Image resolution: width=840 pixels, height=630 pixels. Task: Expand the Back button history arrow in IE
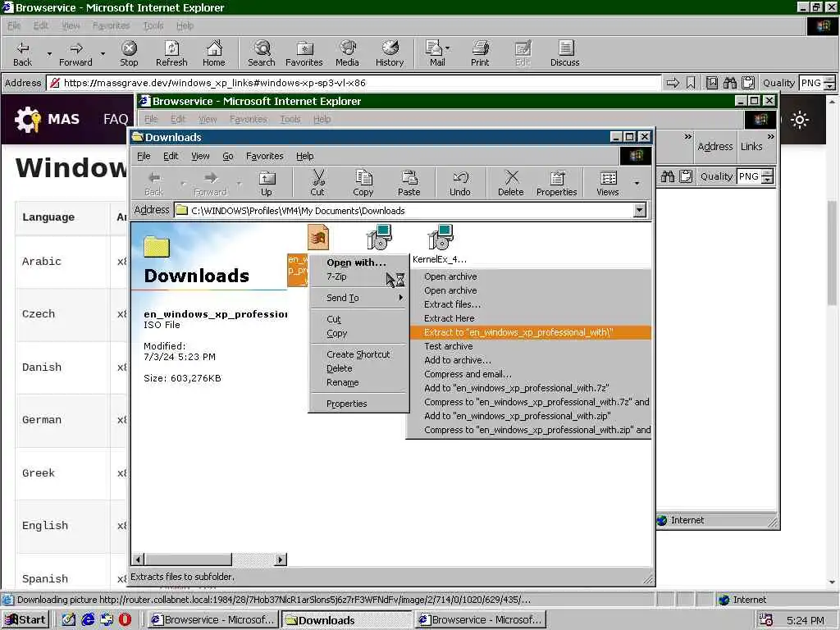tap(49, 53)
